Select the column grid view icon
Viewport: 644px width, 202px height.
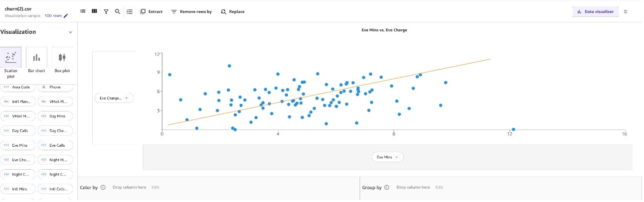click(94, 11)
